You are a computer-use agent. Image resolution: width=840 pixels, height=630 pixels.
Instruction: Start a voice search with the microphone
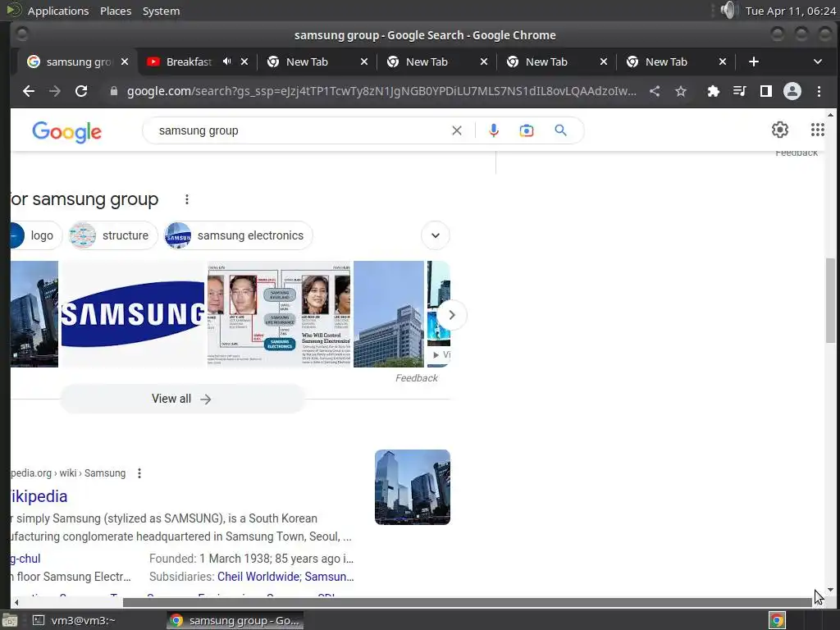click(x=493, y=130)
